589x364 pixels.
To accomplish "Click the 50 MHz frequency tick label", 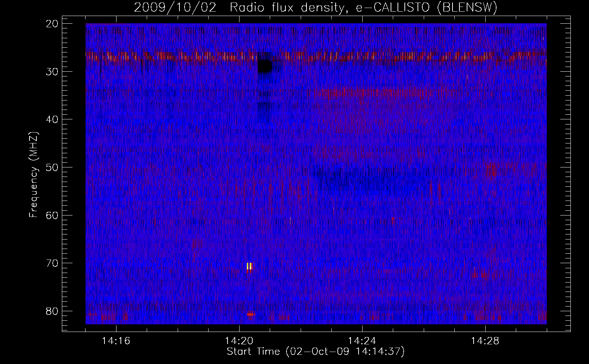I will pos(52,167).
